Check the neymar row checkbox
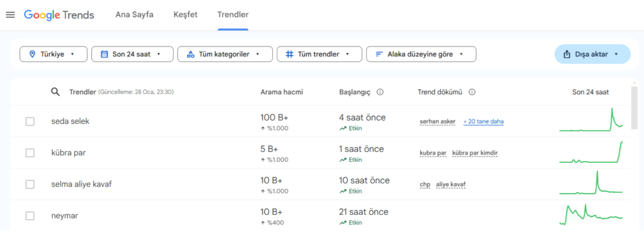The width and height of the screenshot is (644, 235). pyautogui.click(x=30, y=216)
